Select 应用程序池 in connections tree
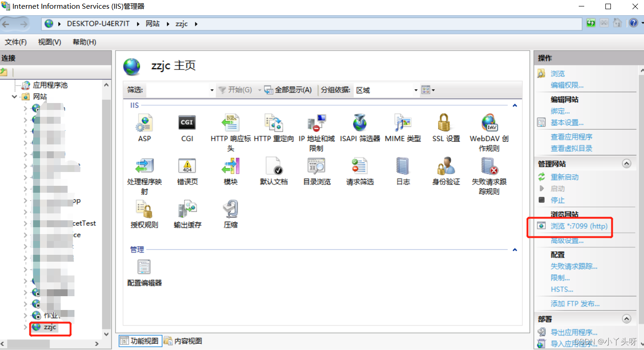The width and height of the screenshot is (644, 350). (50, 85)
